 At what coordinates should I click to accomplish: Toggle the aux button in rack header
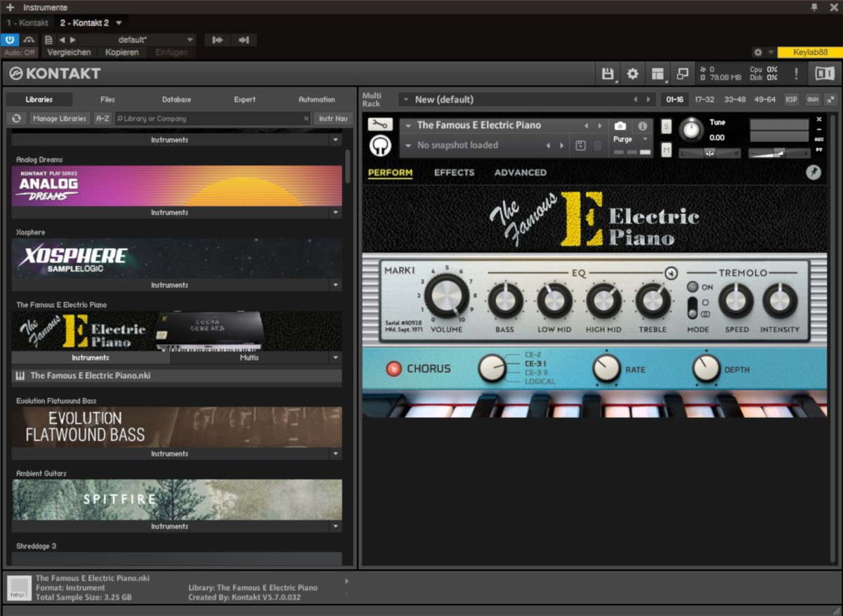813,99
